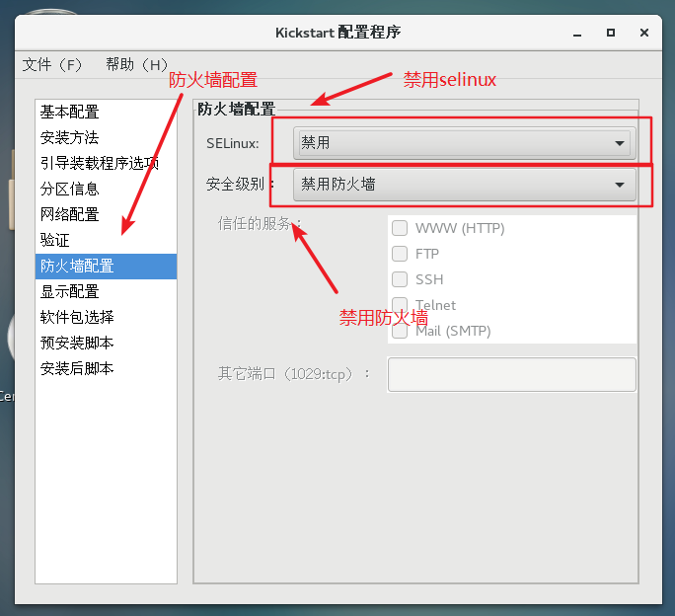Viewport: 675px width, 616px height.
Task: Open 分区信息 in the sidebar list
Action: (x=106, y=190)
